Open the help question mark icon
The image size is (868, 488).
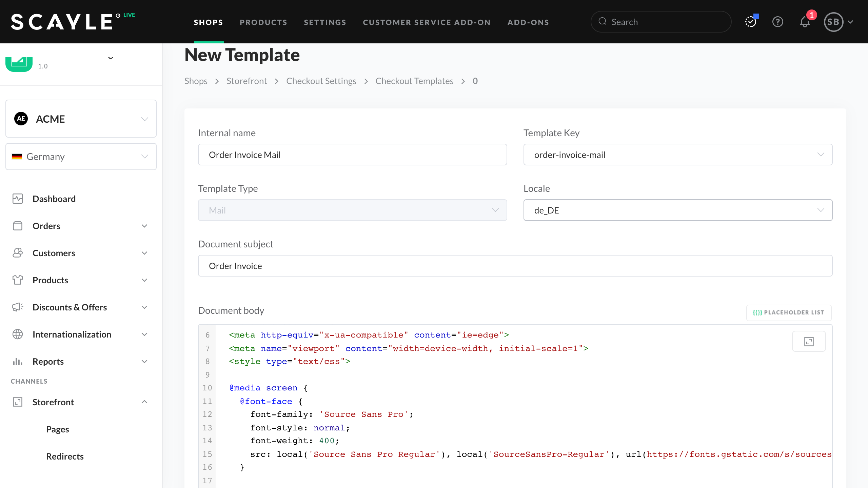[x=777, y=22]
